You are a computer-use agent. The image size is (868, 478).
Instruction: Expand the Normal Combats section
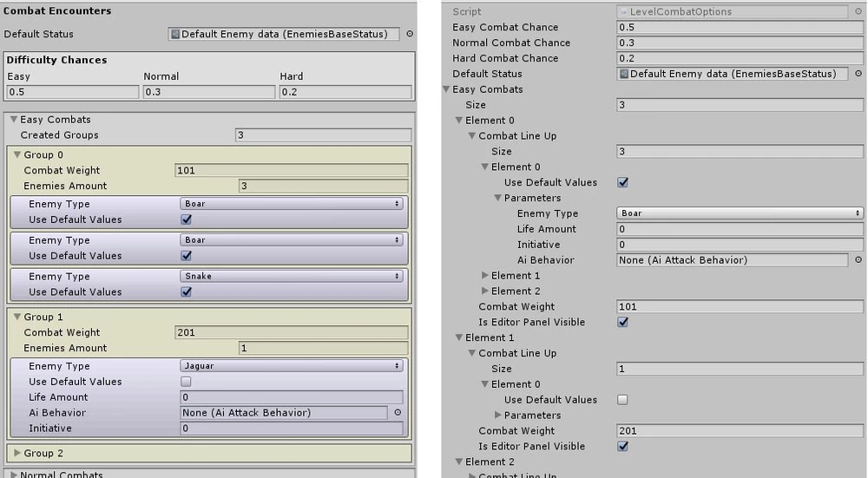point(14,475)
